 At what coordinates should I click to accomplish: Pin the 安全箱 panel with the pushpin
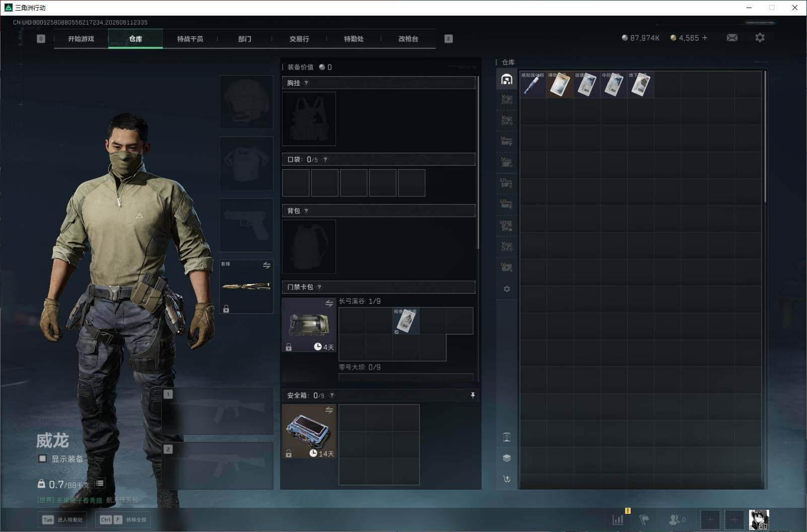[473, 395]
